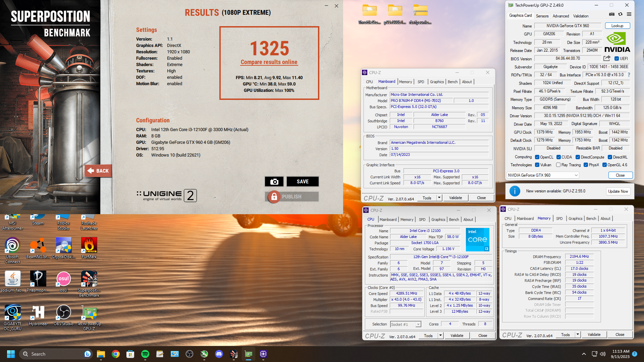Toggle the CUDA checkbox
The image size is (644, 362).
[558, 157]
